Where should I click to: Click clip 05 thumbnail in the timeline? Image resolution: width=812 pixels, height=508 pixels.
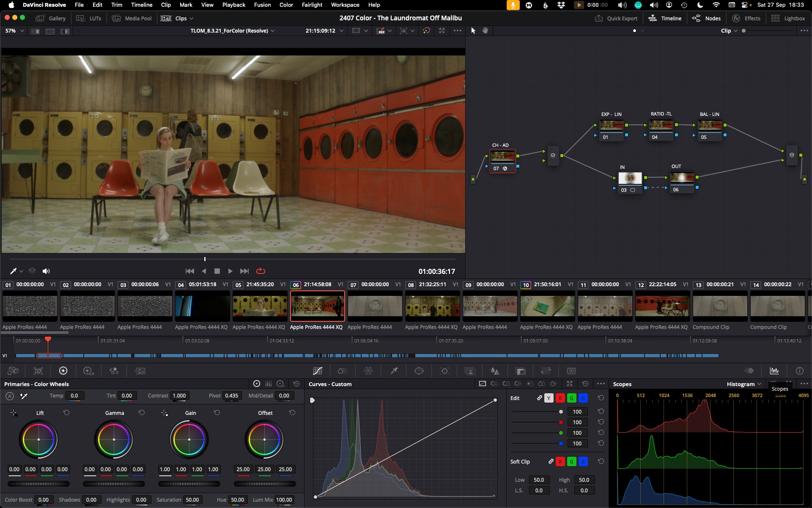[x=260, y=306]
